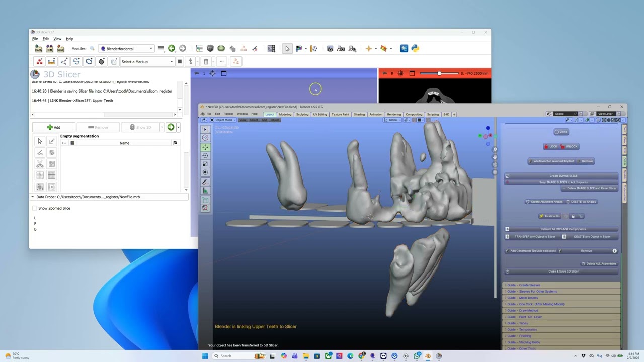This screenshot has width=644, height=362.
Task: Select Blender's Move tool
Action: pyautogui.click(x=205, y=147)
